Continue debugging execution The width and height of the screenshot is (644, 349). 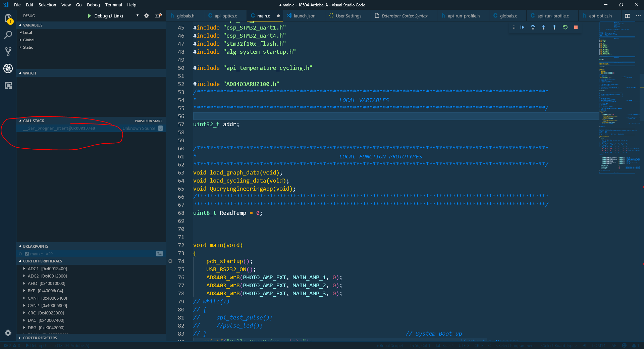(x=522, y=27)
